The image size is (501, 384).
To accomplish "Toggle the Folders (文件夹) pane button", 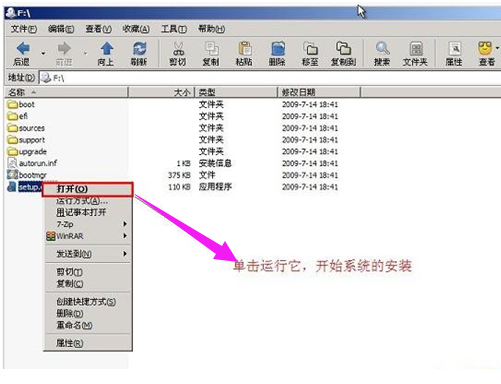I will 416,49.
